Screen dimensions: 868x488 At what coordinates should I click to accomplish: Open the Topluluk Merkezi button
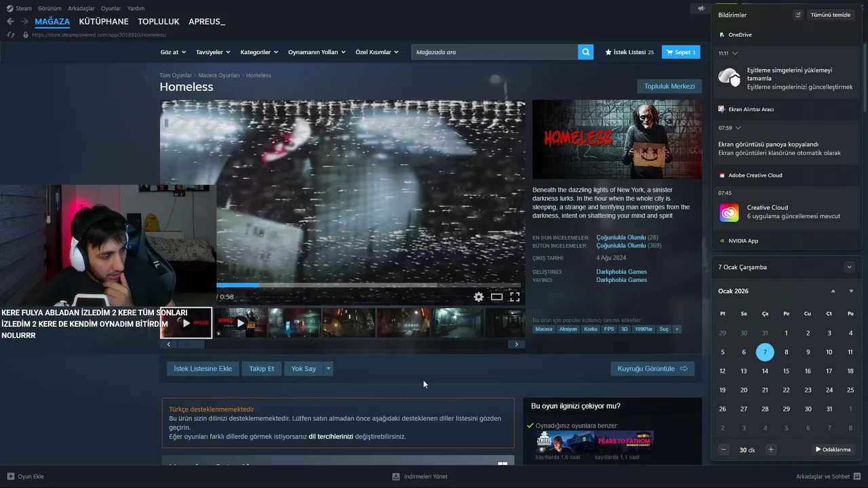pyautogui.click(x=669, y=86)
